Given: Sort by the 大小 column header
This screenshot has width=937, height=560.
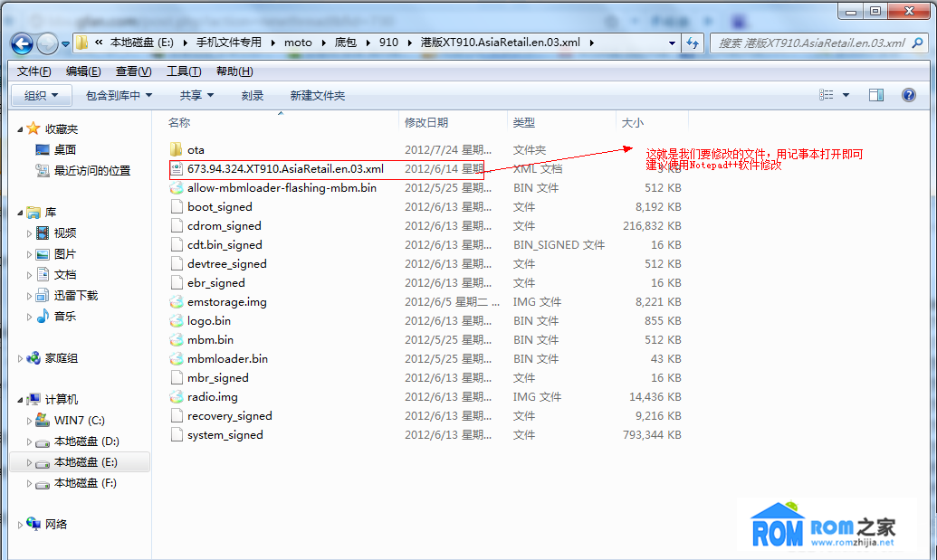Looking at the screenshot, I should 632,122.
